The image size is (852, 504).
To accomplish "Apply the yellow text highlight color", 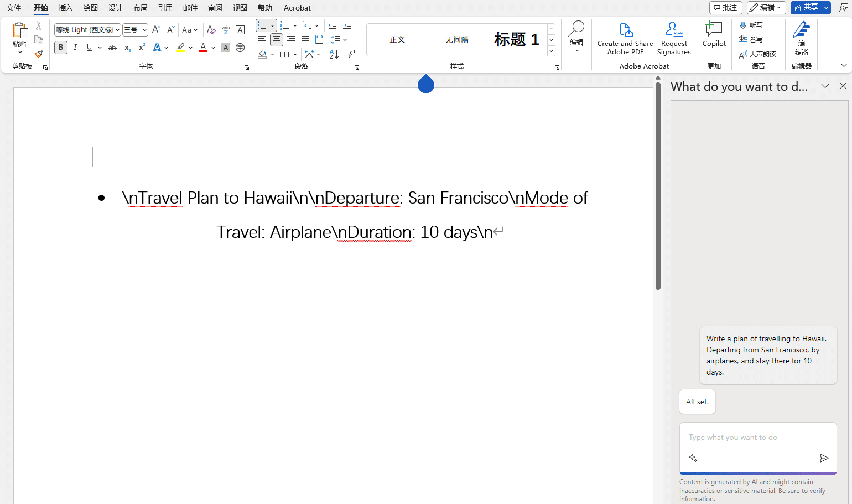I will [180, 48].
